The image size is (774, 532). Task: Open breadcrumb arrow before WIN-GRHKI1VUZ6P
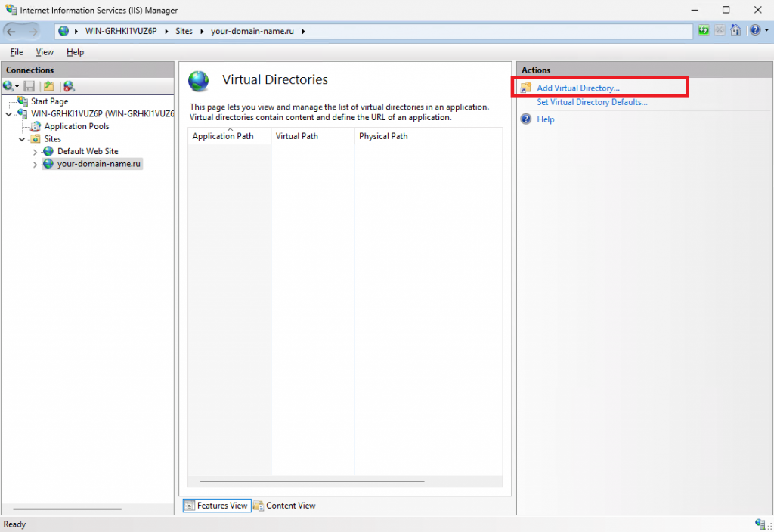coord(76,32)
